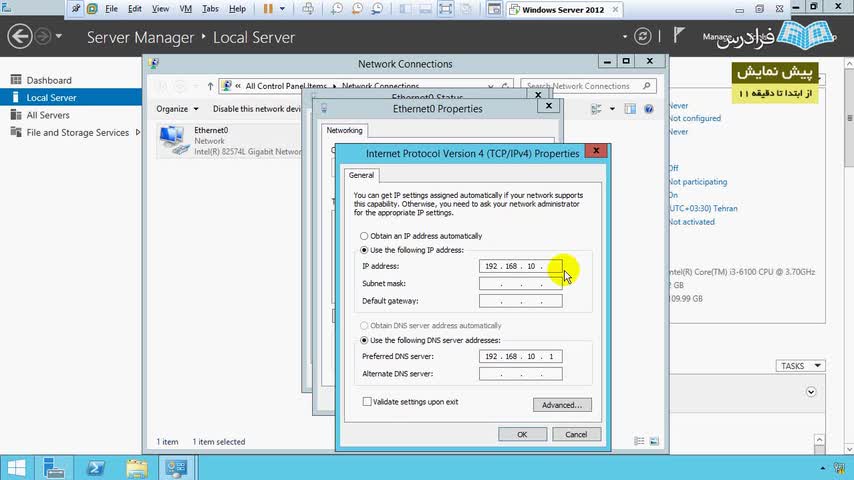Open the VM menu
The height and width of the screenshot is (480, 854).
click(185, 9)
